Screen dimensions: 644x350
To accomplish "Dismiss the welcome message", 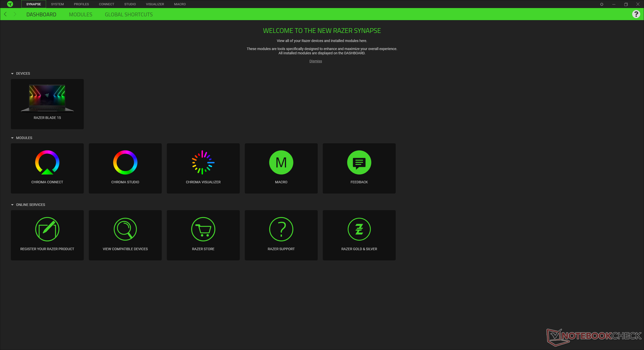I will coord(316,61).
